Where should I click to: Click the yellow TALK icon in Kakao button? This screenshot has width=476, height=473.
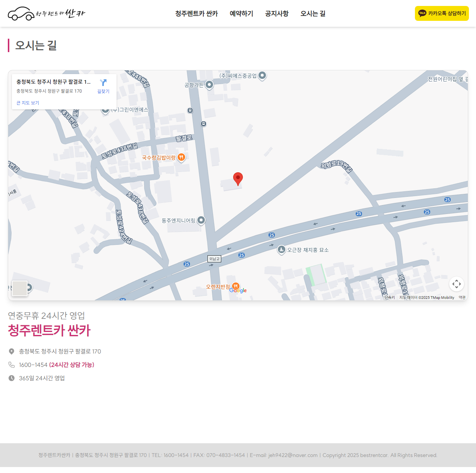(423, 13)
